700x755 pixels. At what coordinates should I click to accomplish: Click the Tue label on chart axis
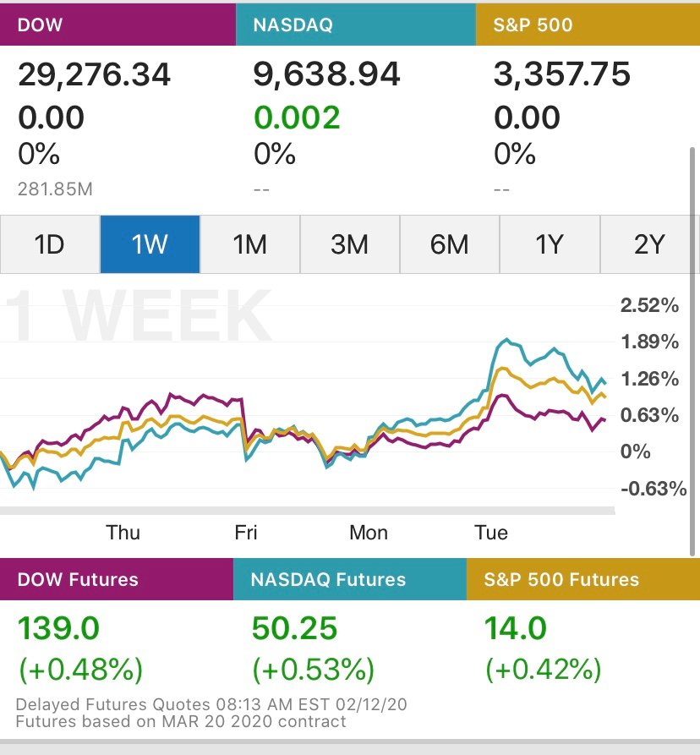click(491, 533)
